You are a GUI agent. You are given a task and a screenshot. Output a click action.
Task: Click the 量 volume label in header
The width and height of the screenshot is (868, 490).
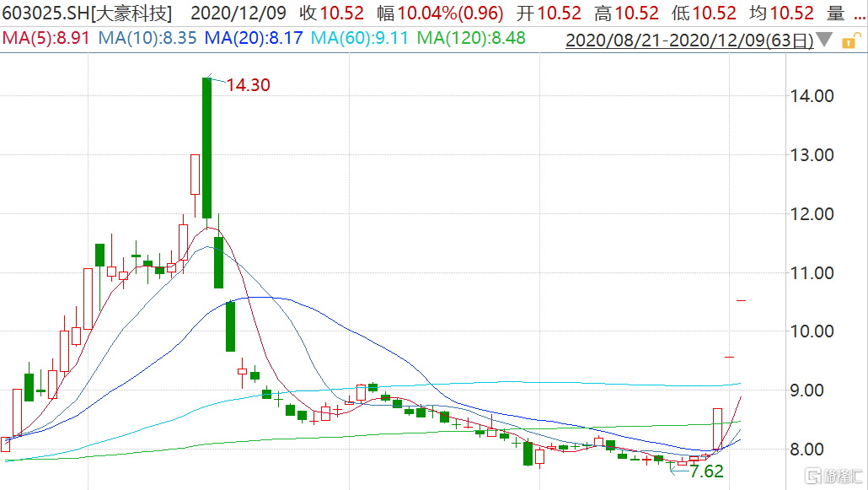point(836,13)
